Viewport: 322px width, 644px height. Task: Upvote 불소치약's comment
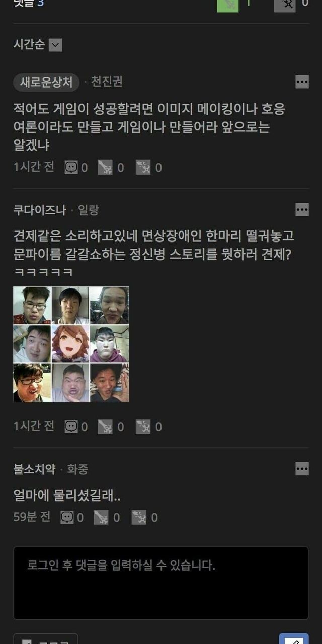click(101, 517)
